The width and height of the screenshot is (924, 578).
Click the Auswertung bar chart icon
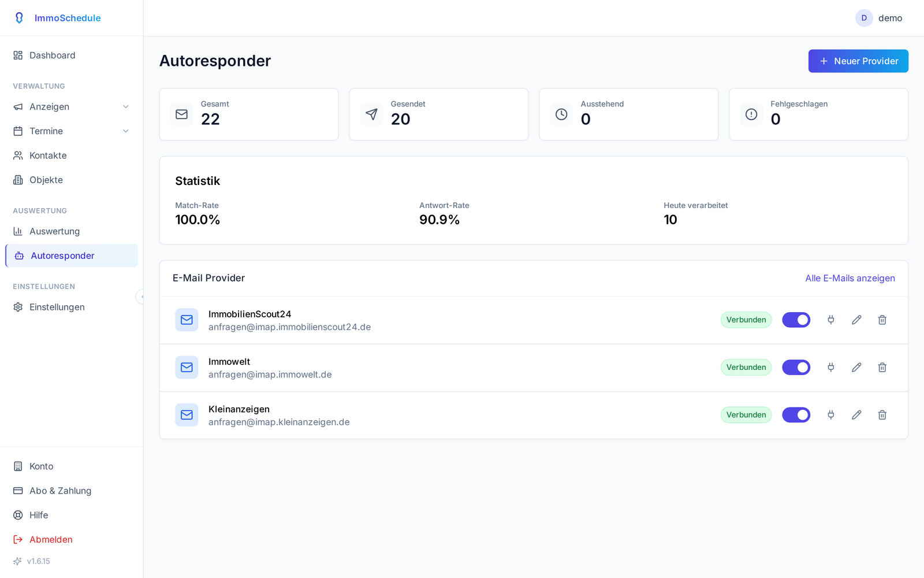click(18, 231)
